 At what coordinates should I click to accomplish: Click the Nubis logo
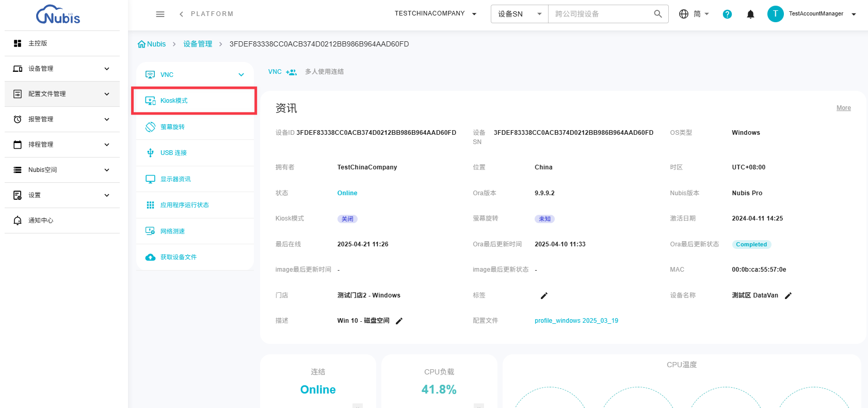[x=58, y=14]
